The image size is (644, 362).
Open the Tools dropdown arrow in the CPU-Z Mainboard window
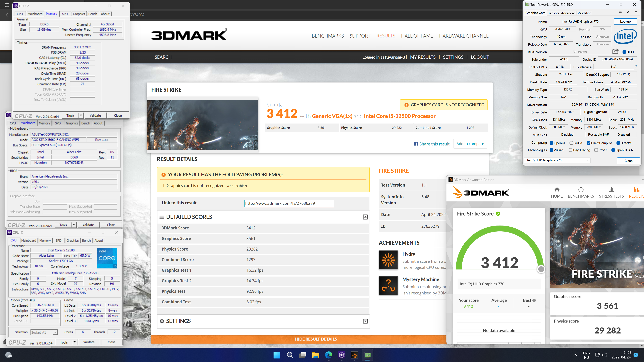(x=74, y=225)
